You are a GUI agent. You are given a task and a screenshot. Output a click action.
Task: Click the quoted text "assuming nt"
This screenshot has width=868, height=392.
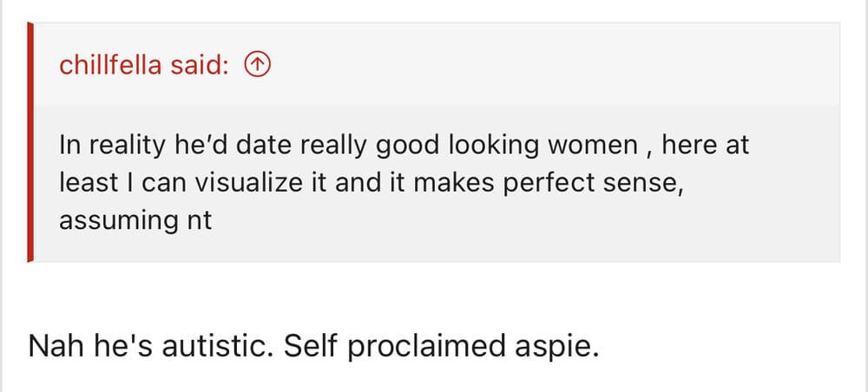[x=135, y=220]
